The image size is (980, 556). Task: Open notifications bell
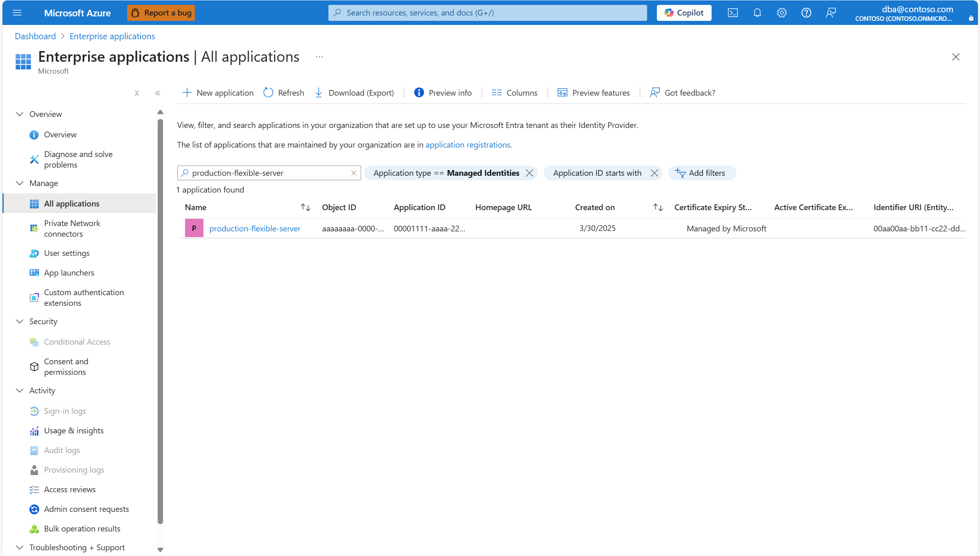757,13
